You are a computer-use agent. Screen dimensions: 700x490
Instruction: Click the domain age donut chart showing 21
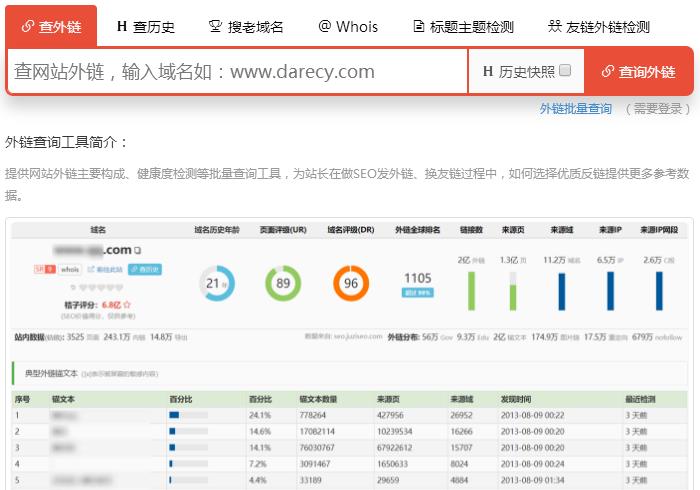[217, 283]
